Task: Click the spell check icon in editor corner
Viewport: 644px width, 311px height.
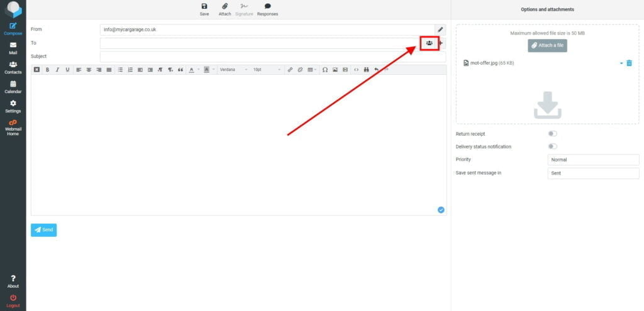Action: [x=441, y=210]
